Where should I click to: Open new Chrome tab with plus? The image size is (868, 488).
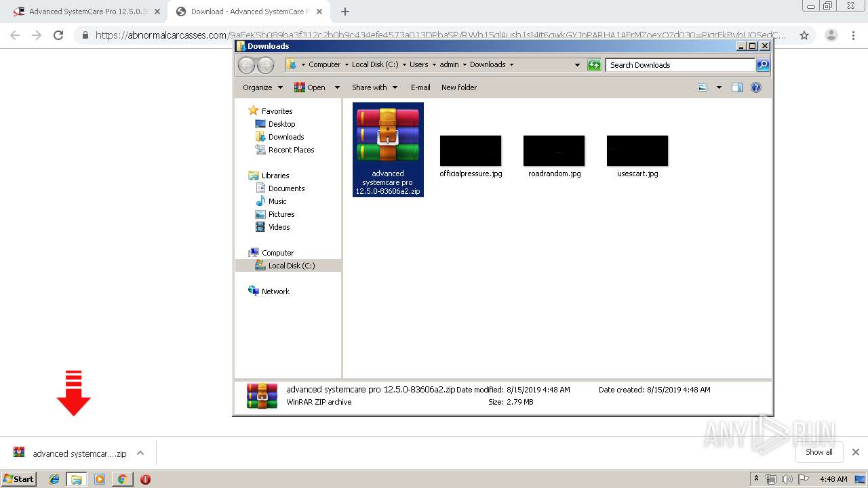click(x=345, y=12)
